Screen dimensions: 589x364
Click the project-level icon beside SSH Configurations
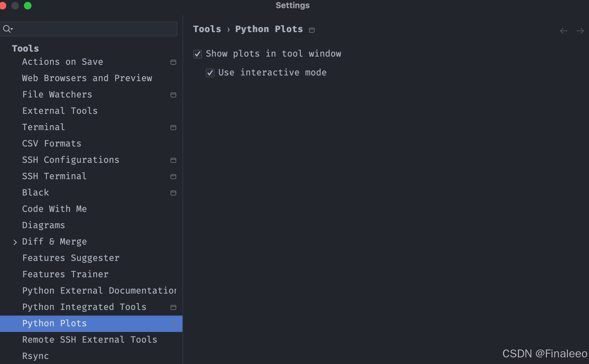[x=173, y=160]
